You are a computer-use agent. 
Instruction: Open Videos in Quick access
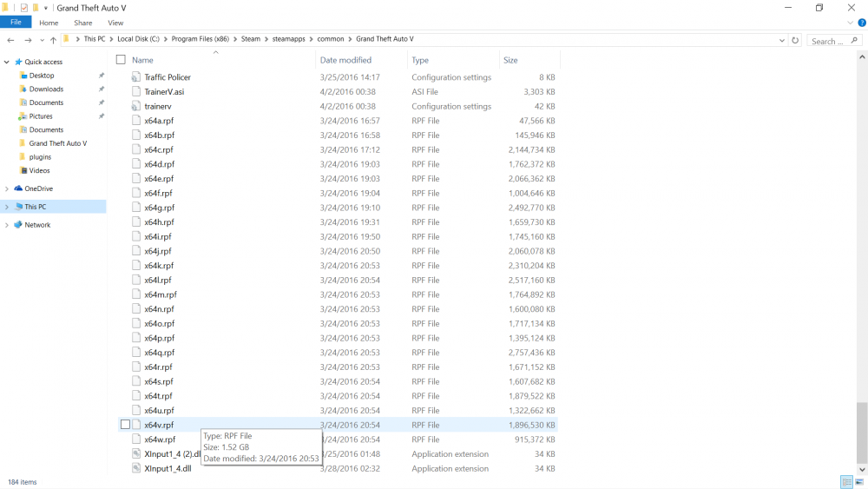point(39,170)
